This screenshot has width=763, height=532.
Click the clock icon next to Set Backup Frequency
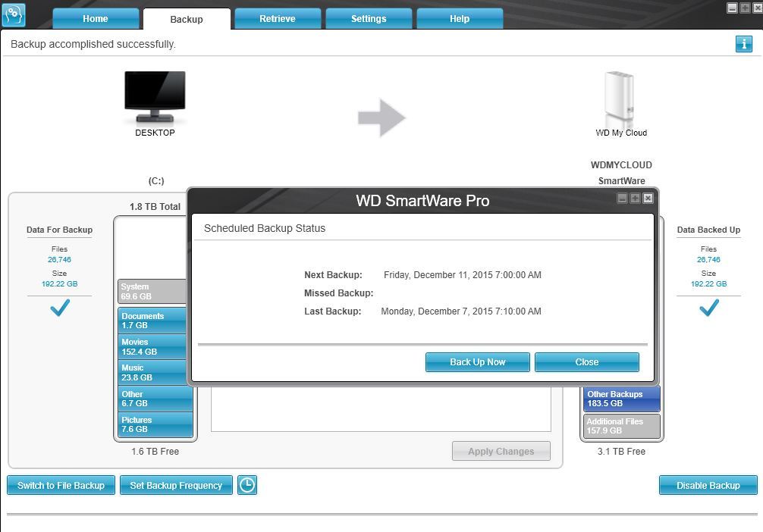[246, 485]
